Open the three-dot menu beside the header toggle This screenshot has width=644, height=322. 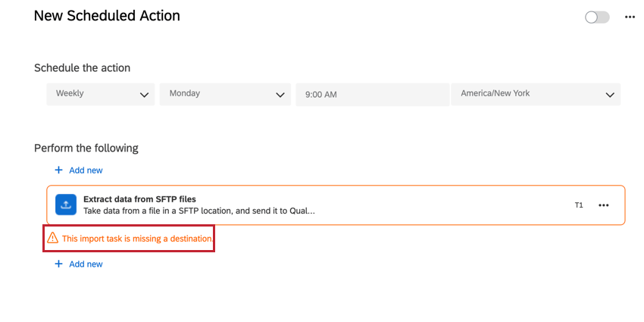pos(630,17)
